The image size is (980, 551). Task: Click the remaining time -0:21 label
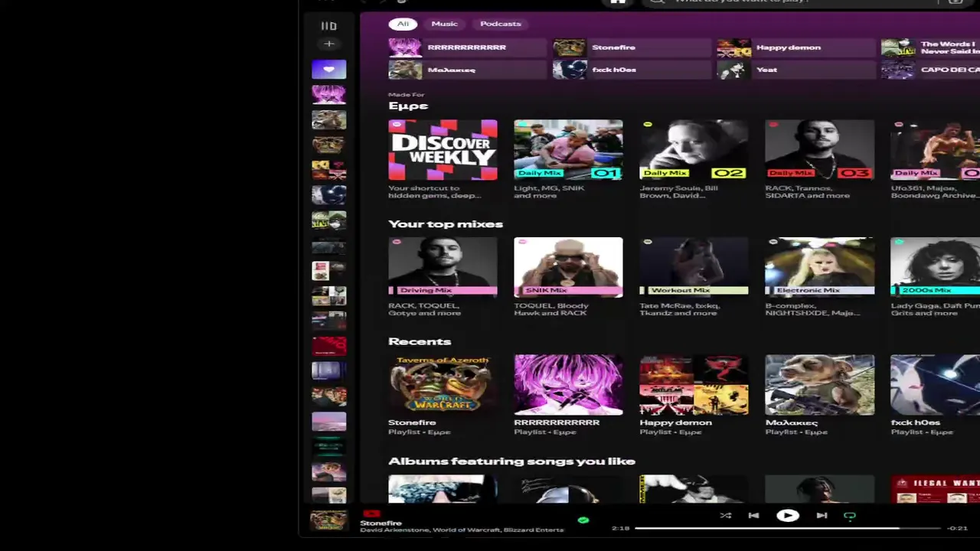tap(957, 528)
